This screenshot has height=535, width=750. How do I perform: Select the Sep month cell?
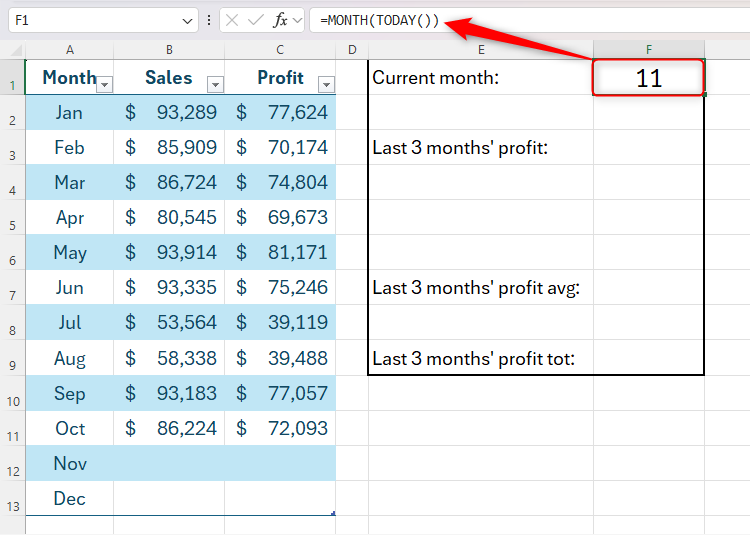pyautogui.click(x=70, y=393)
